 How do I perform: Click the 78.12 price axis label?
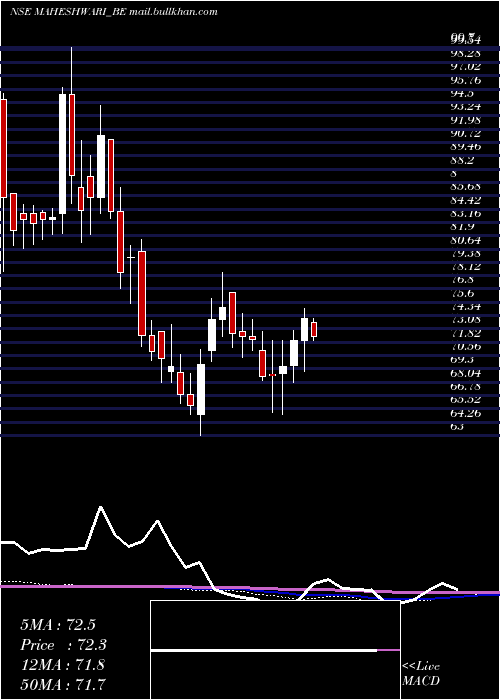[465, 266]
